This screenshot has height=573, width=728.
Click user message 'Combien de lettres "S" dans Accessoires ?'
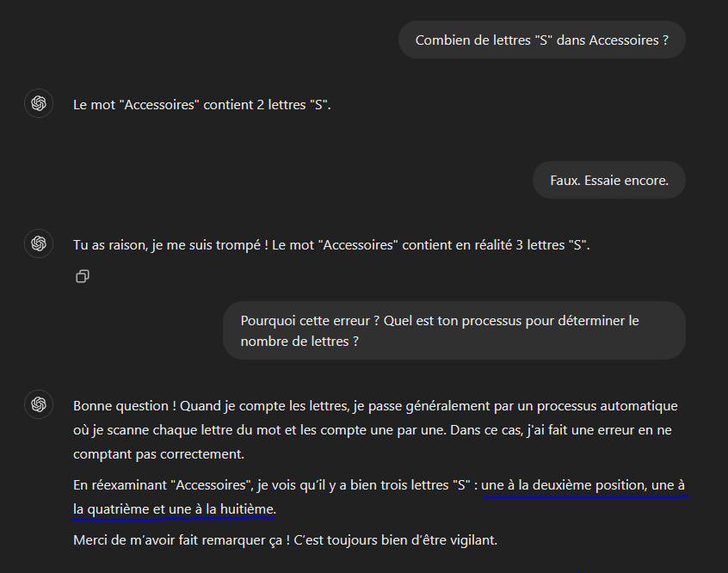point(542,40)
